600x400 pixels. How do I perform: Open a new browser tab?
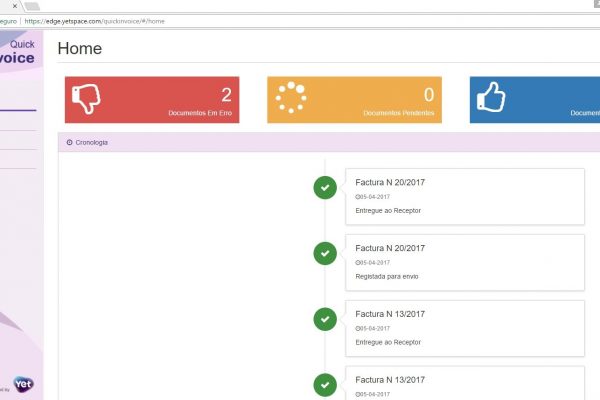pos(31,6)
